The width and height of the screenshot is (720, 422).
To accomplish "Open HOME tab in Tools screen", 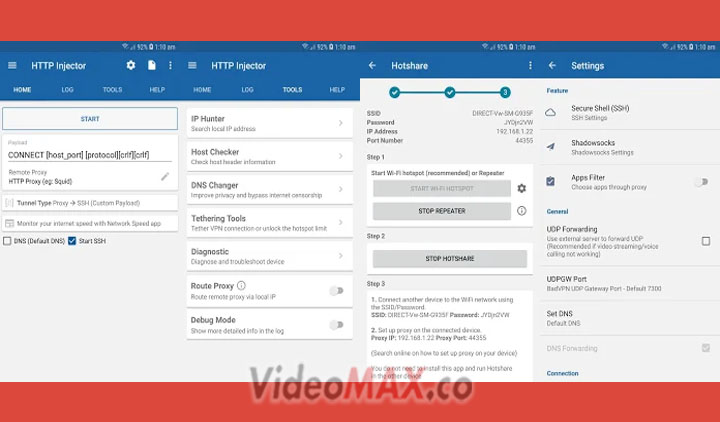I will tap(202, 90).
